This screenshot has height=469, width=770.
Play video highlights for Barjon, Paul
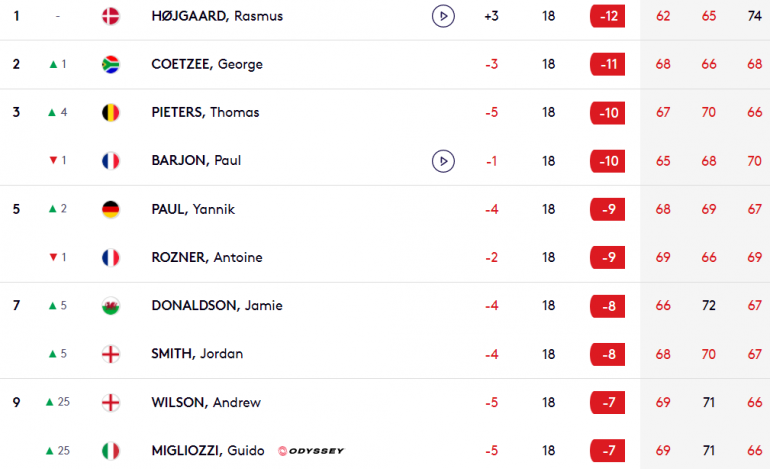coord(443,161)
